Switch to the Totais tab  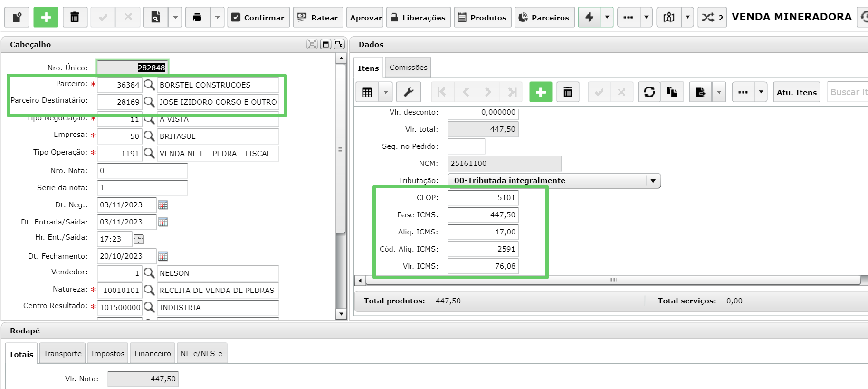click(21, 354)
